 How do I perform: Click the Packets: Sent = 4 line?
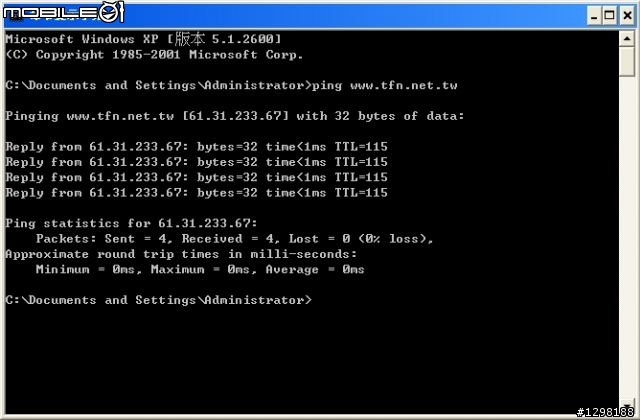(235, 239)
